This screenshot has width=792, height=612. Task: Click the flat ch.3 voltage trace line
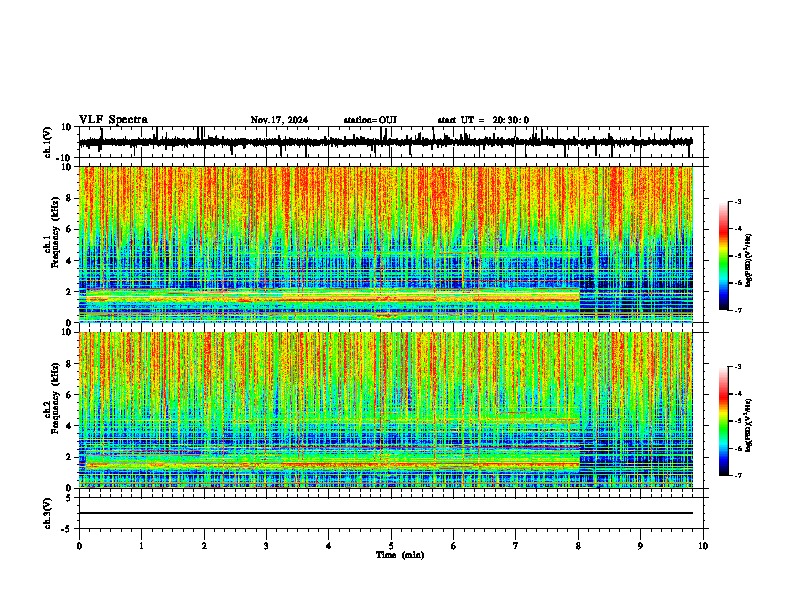(386, 513)
